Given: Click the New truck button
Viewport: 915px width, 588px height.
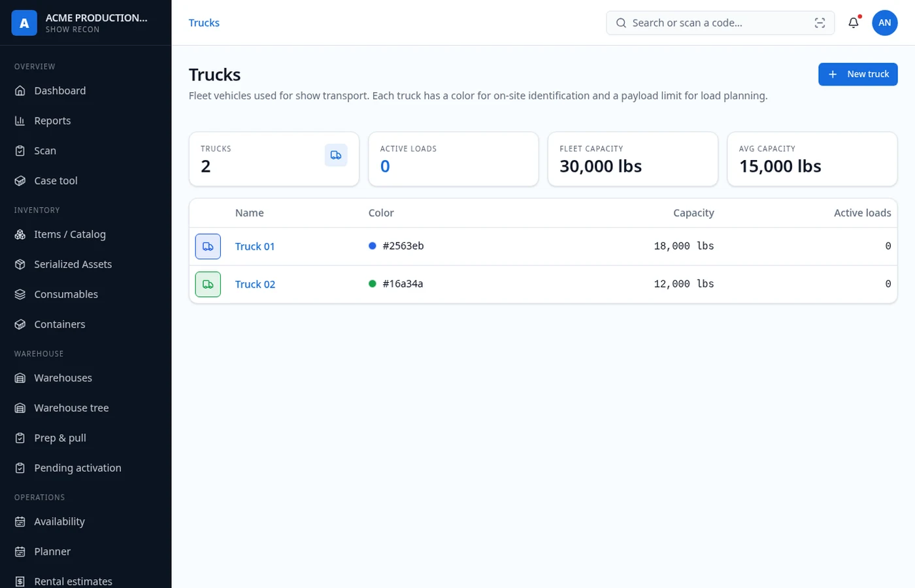Looking at the screenshot, I should [x=858, y=74].
